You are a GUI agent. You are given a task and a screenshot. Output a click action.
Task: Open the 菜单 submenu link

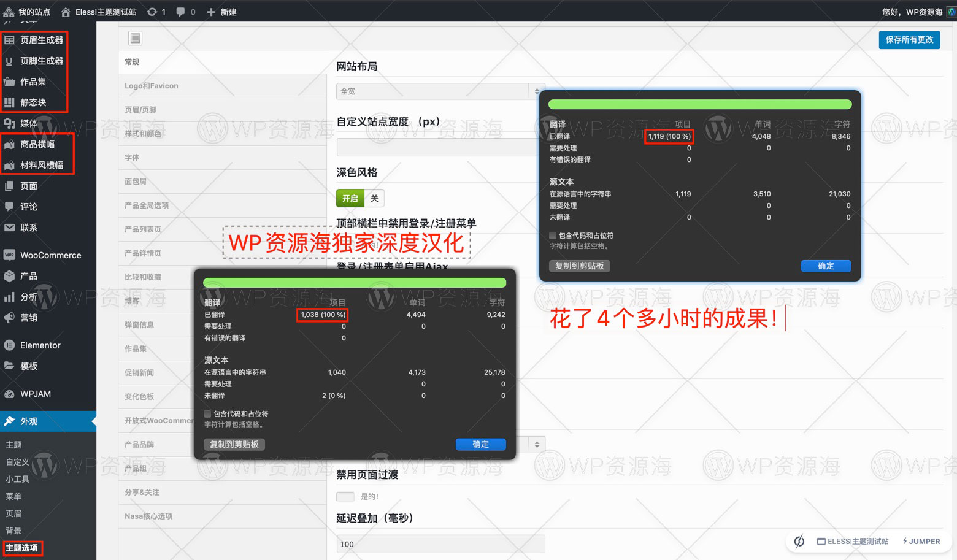[x=13, y=496]
